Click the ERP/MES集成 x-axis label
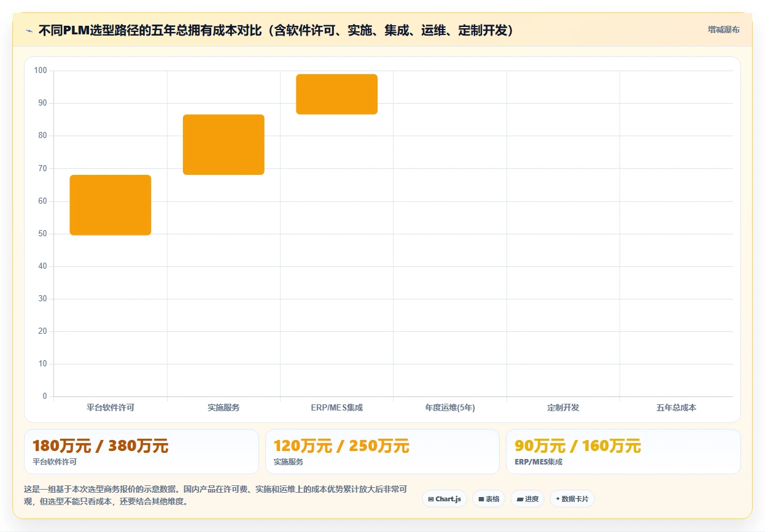Screen dimensions: 765x532 coord(336,407)
